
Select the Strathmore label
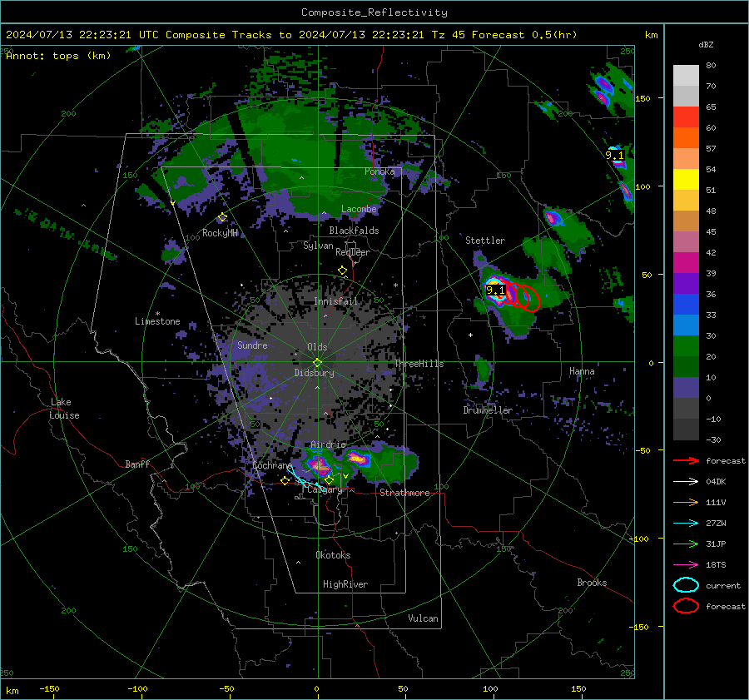[404, 493]
